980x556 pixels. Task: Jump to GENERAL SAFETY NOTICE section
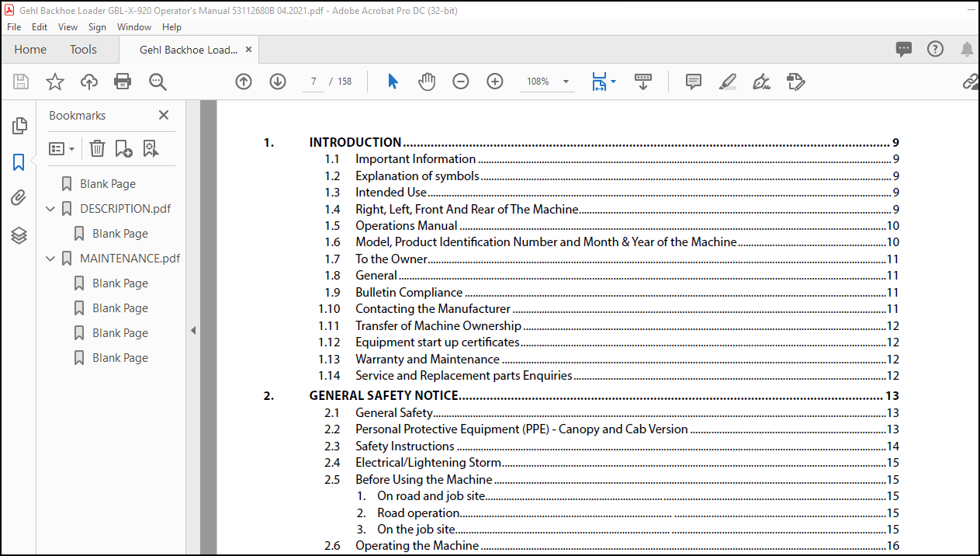click(581, 395)
